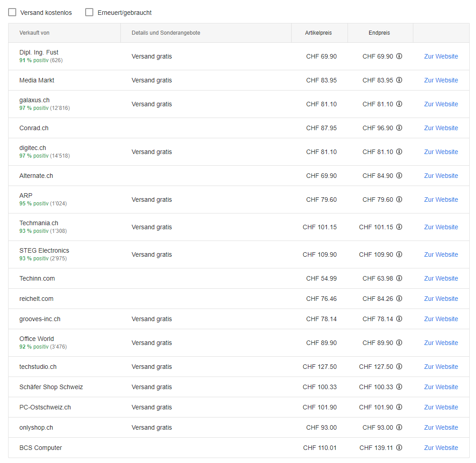Visit onlyshop.ch via Zur Website link
The height and width of the screenshot is (463, 476).
click(x=441, y=427)
